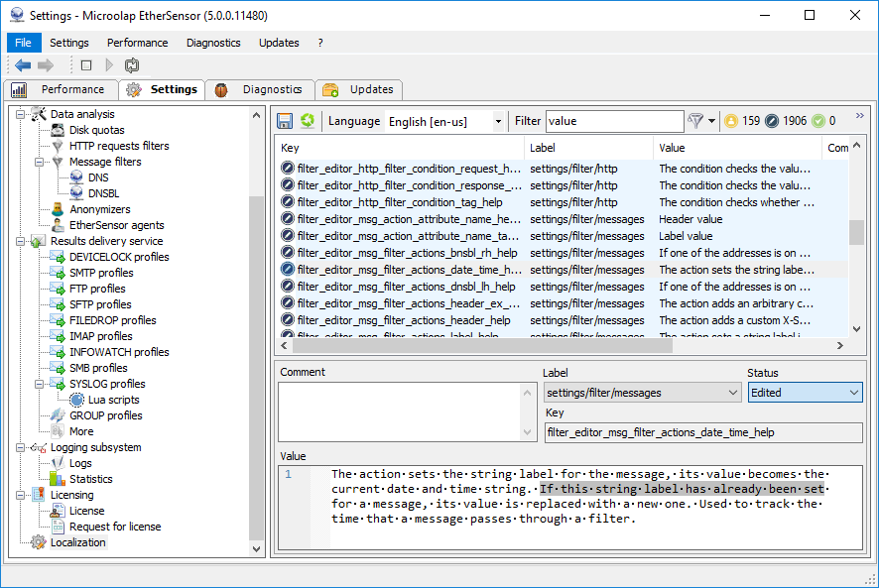Click the restart service toolbar icon

(x=132, y=65)
